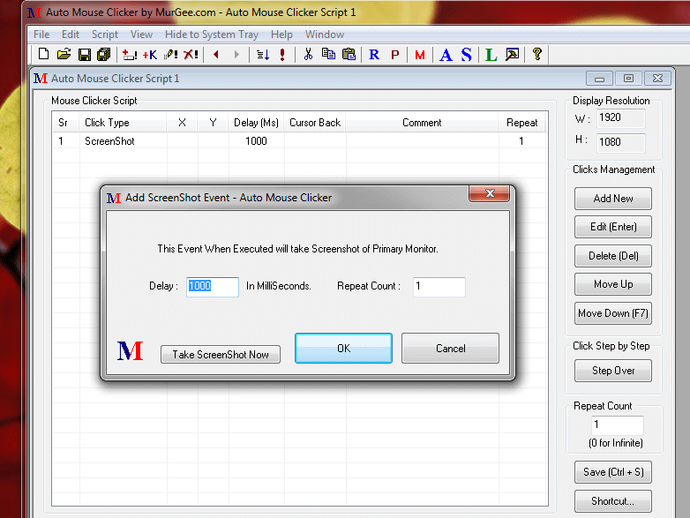Click the dark red P toolbar icon

[395, 55]
